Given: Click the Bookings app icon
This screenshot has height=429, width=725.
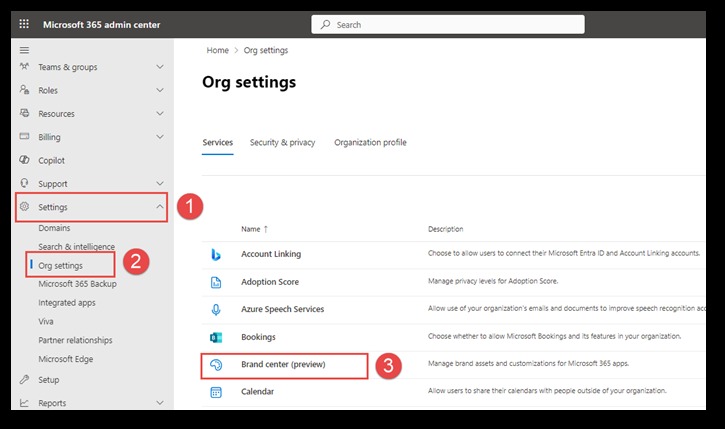Looking at the screenshot, I should [216, 337].
